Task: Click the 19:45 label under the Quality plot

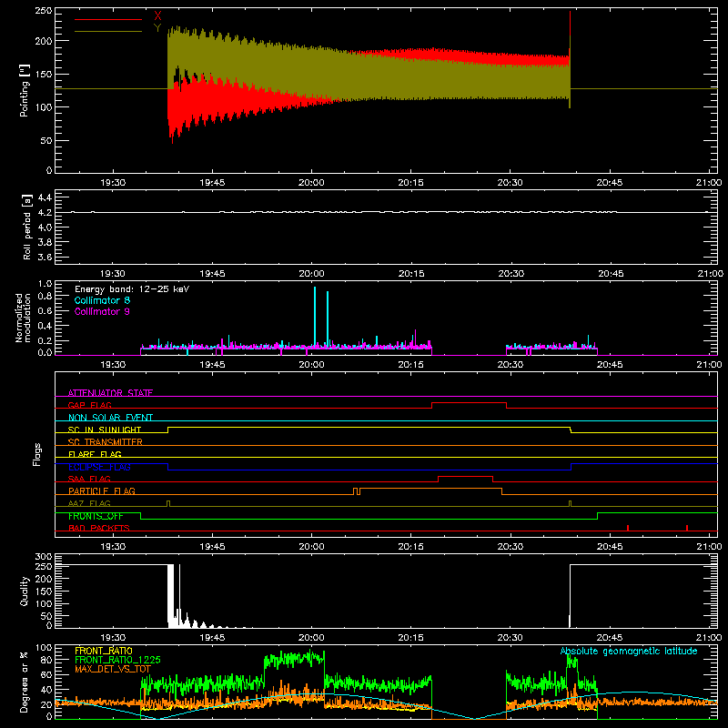Action: [x=212, y=638]
